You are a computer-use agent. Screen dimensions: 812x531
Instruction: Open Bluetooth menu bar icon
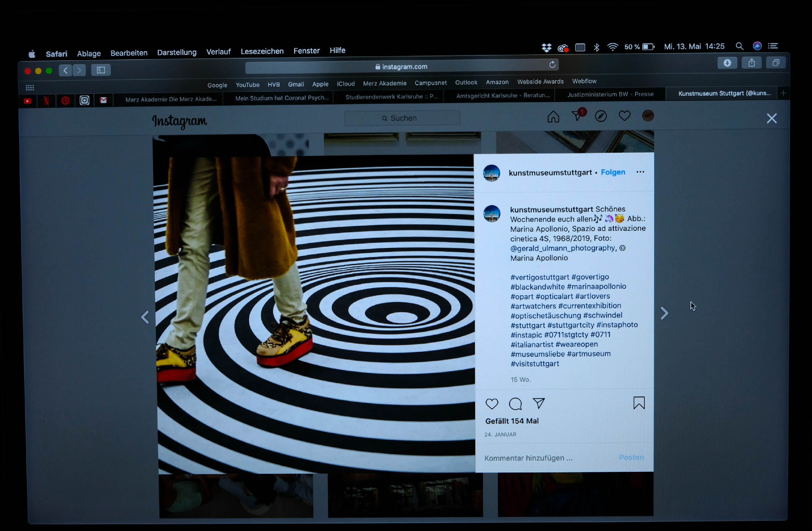(x=596, y=47)
